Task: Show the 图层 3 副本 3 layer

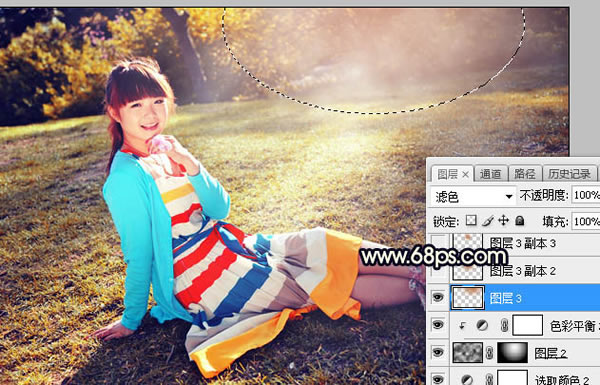Action: [438, 243]
